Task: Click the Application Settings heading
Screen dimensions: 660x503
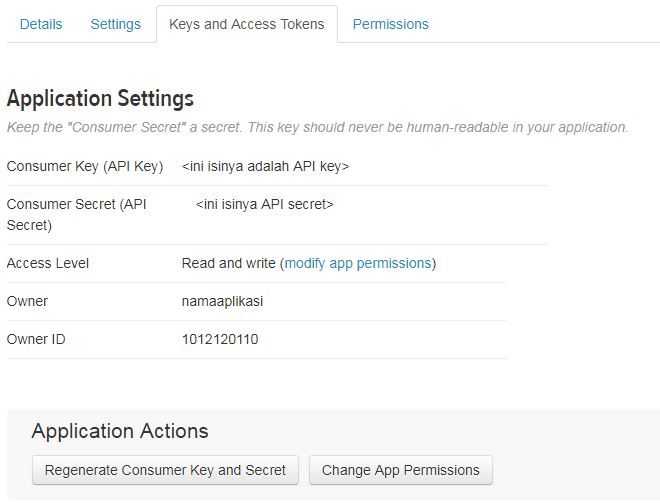Action: pos(100,99)
